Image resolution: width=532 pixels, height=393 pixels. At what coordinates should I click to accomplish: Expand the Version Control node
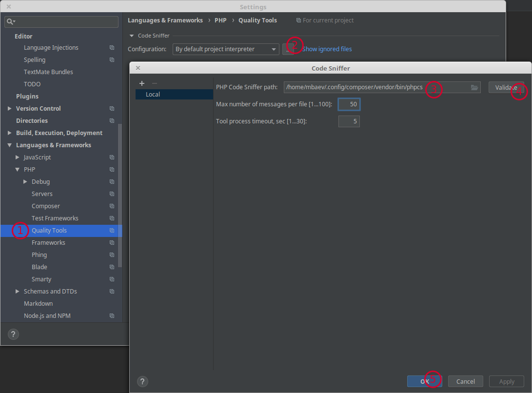click(x=9, y=109)
